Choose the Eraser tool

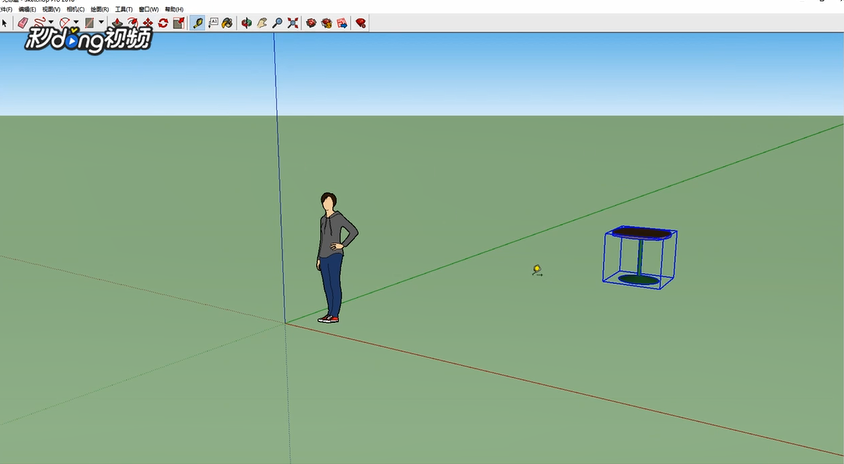(x=22, y=23)
